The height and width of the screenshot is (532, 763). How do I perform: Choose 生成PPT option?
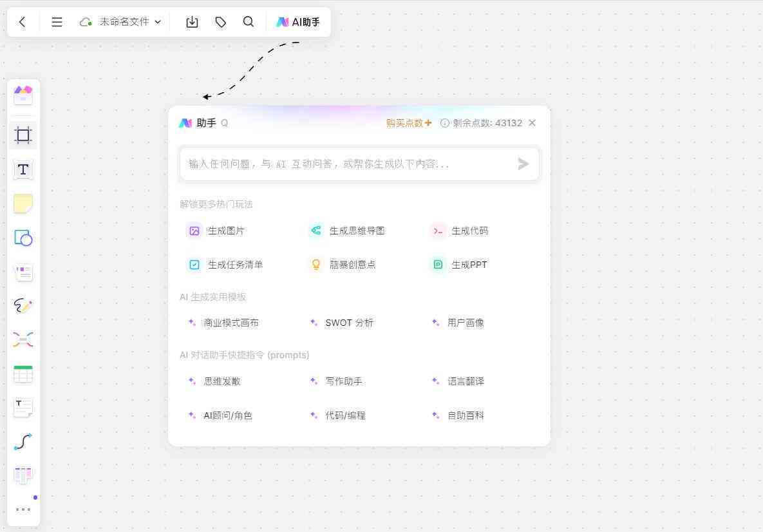click(459, 265)
